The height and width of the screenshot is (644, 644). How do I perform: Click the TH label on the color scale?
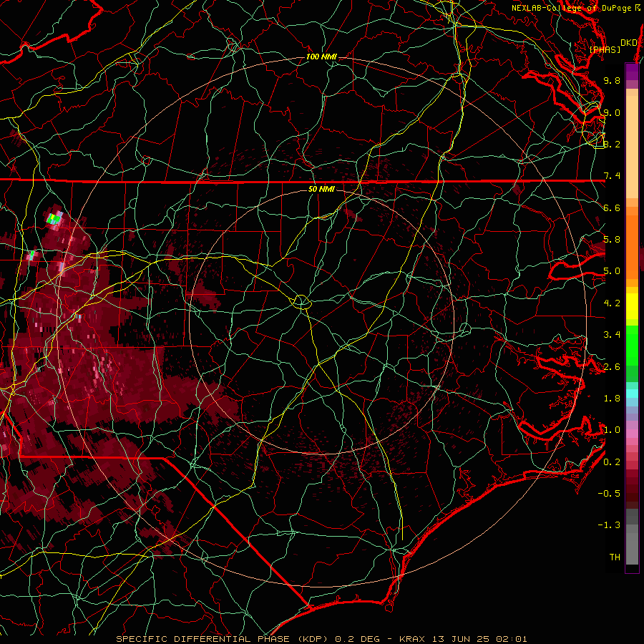click(615, 557)
